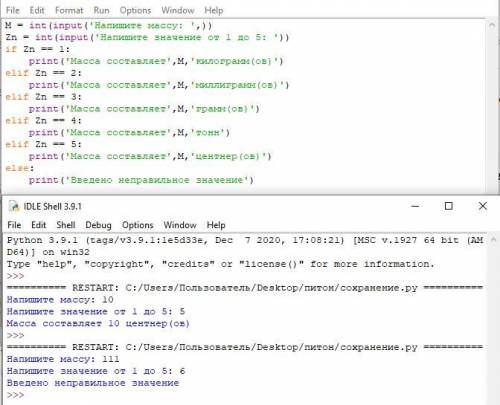The image size is (500, 405).
Task: Open the Format menu
Action: point(69,10)
